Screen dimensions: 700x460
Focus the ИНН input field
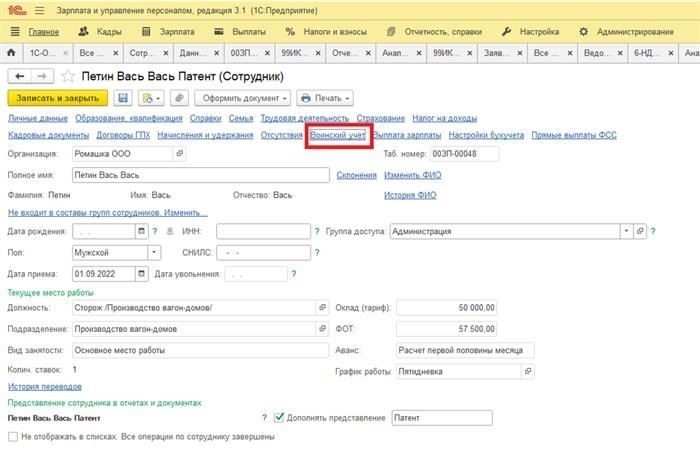pyautogui.click(x=263, y=231)
